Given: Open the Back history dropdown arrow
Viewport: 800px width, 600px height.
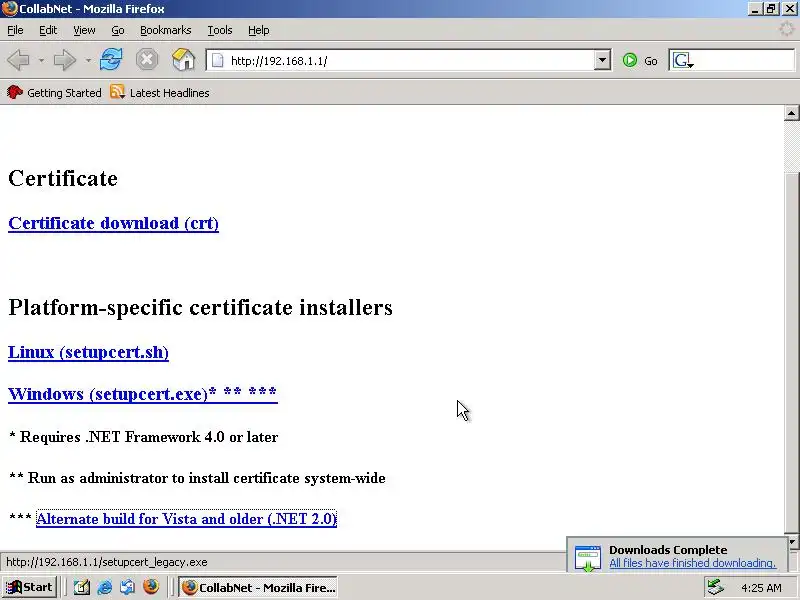Looking at the screenshot, I should (x=41, y=61).
